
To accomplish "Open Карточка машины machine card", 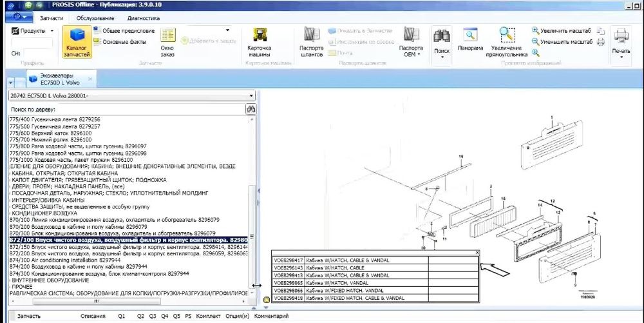I will pos(259,43).
